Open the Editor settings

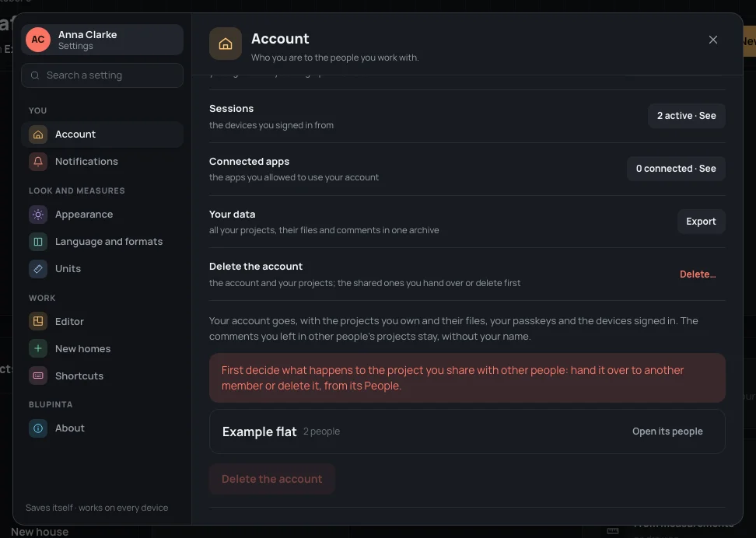(x=102, y=322)
